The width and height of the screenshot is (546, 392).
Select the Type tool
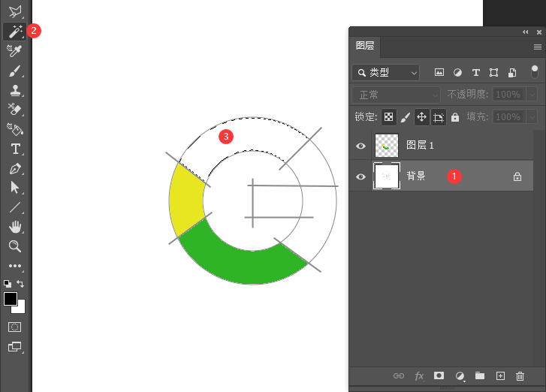(15, 149)
